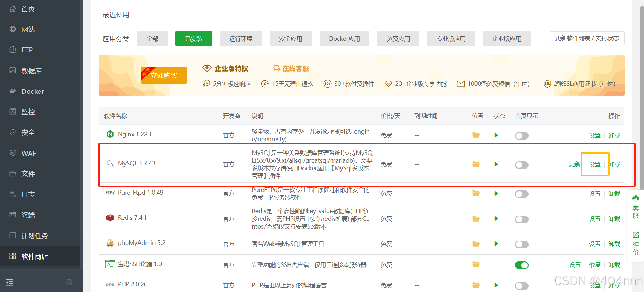Screen dimensions: 644x292
Task: Click Pure-Ftpd status play icon
Action: [496, 193]
